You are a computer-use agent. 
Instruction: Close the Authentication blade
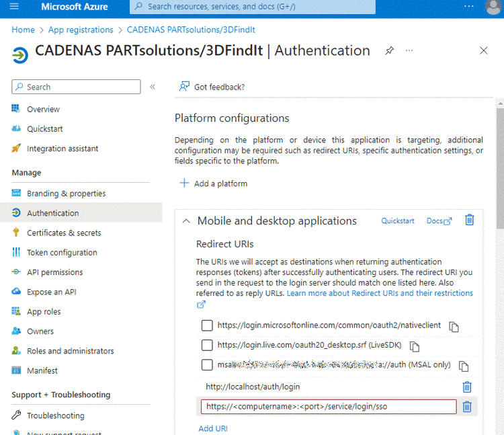point(483,50)
